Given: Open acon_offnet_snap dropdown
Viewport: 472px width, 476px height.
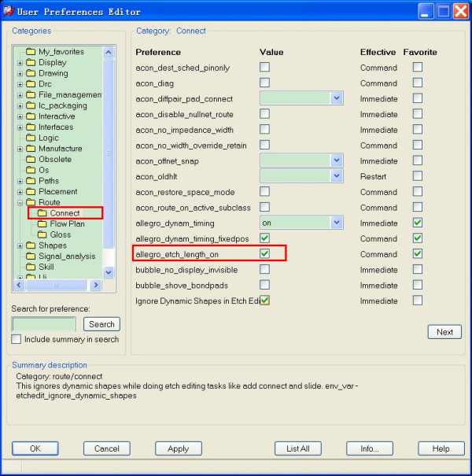Looking at the screenshot, I should tap(337, 161).
